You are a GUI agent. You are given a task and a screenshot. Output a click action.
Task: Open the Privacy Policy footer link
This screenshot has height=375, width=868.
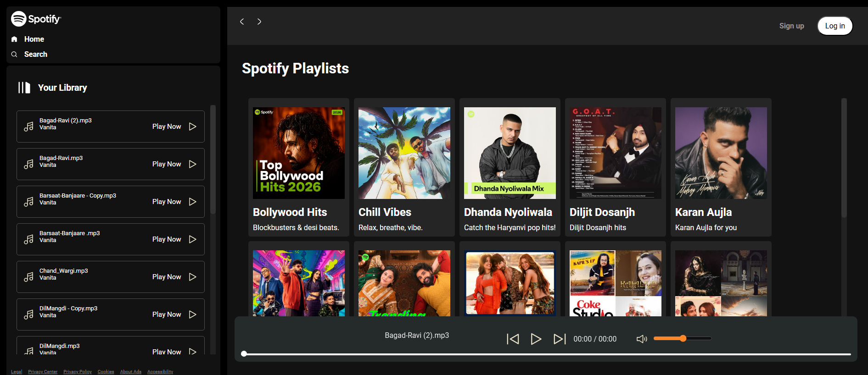tap(78, 372)
